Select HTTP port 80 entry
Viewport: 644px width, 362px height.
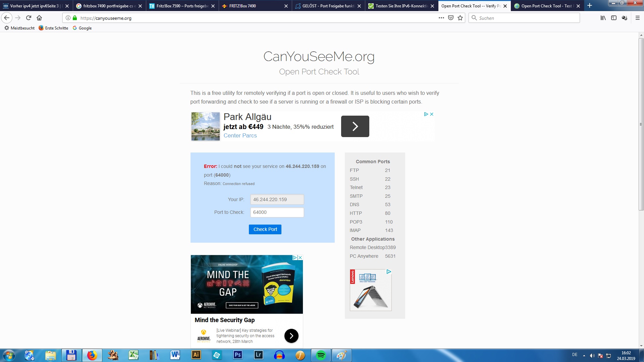click(x=370, y=213)
